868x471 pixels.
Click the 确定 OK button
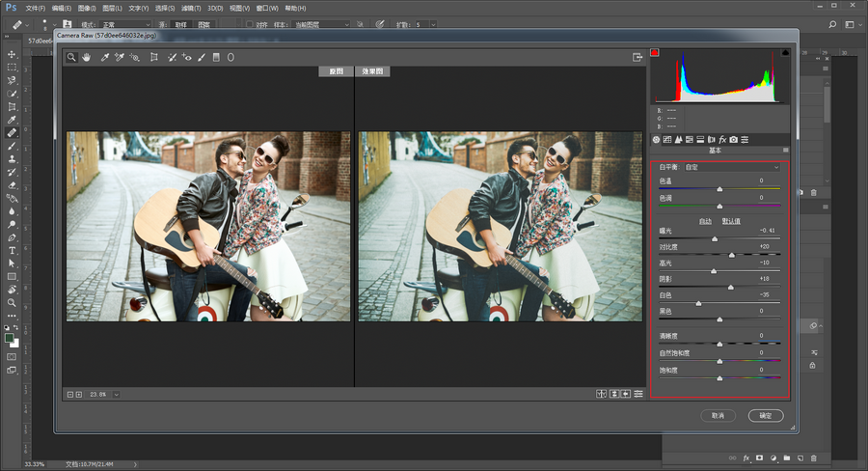pos(766,415)
